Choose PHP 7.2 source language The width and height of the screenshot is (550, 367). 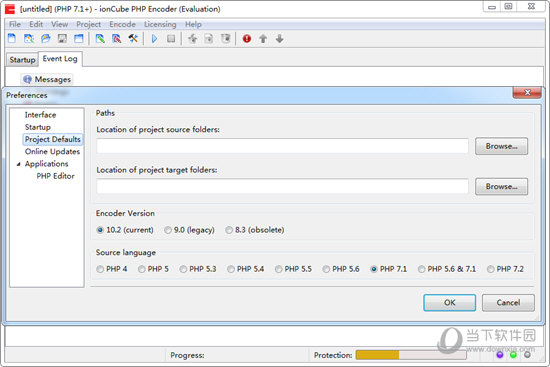click(505, 269)
